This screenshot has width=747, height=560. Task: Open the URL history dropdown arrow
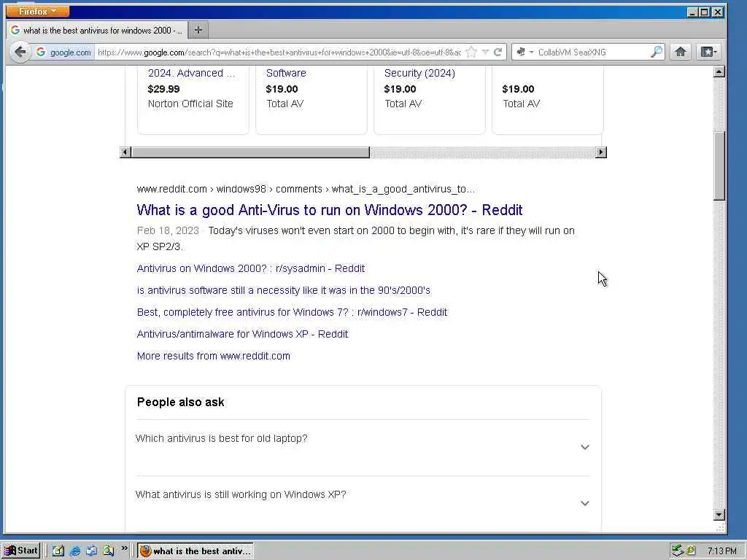point(485,52)
